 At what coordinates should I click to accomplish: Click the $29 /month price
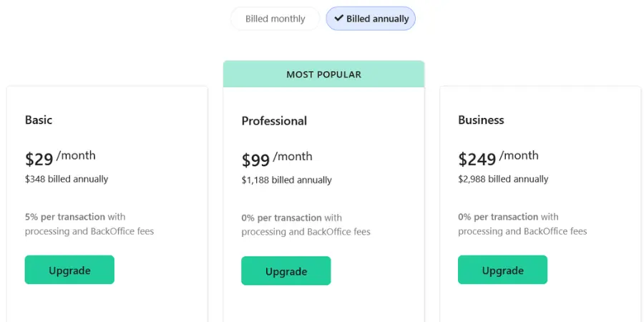pos(60,157)
